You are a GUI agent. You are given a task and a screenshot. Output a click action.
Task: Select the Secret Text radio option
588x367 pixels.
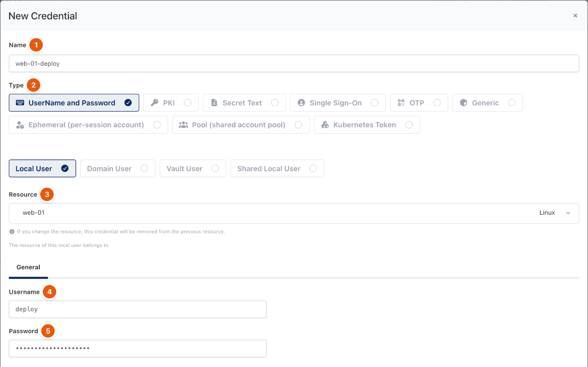click(x=275, y=103)
